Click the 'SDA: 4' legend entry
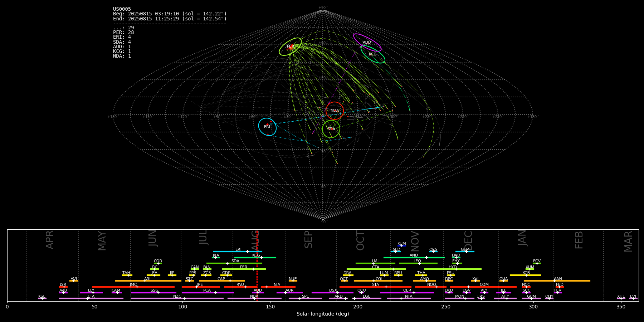 coord(122,42)
